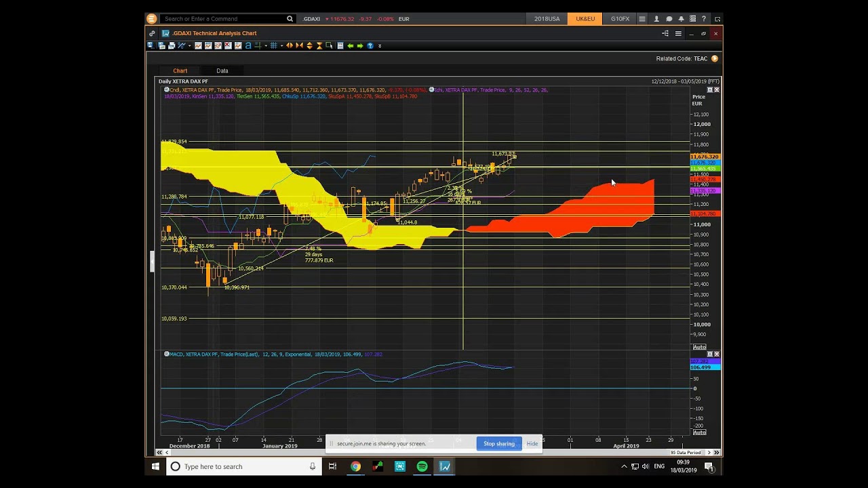Viewport: 868px width, 488px height.
Task: Select the trendline drawing tool
Action: point(181,45)
